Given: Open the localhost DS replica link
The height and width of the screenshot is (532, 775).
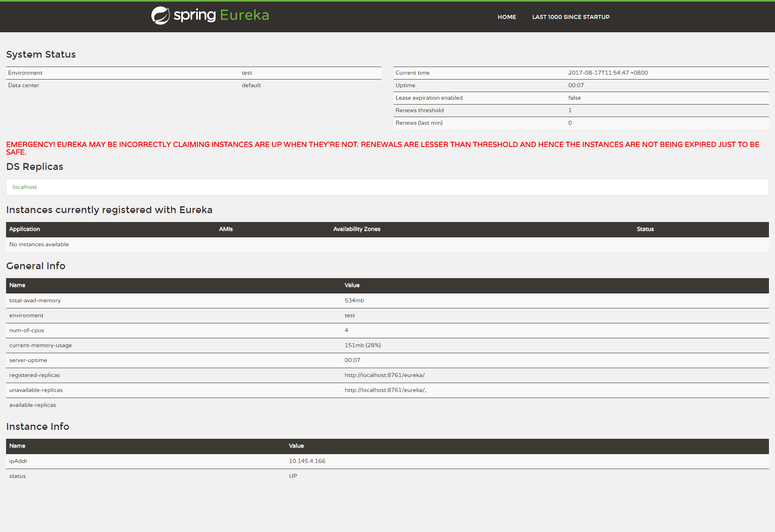Looking at the screenshot, I should 25,187.
